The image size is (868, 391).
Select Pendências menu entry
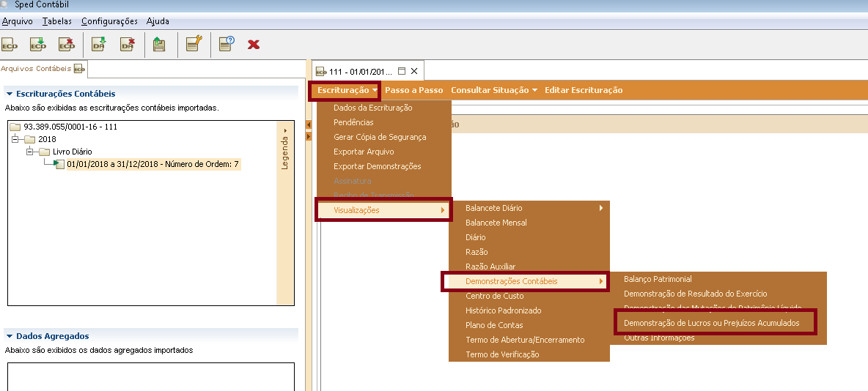point(384,122)
